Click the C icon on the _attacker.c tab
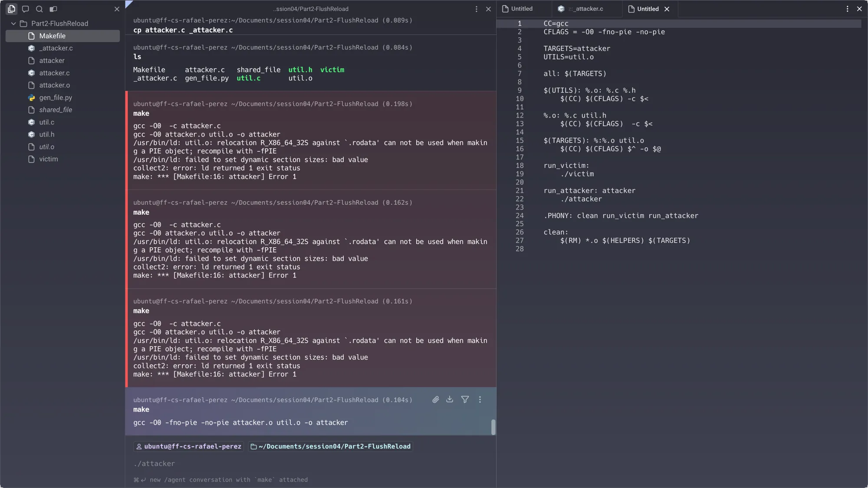The width and height of the screenshot is (868, 488). click(561, 9)
